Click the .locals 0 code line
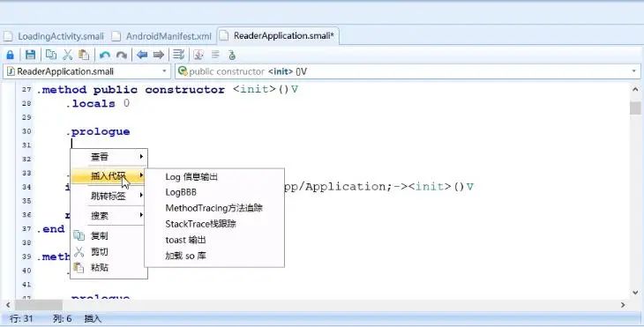 click(98, 103)
